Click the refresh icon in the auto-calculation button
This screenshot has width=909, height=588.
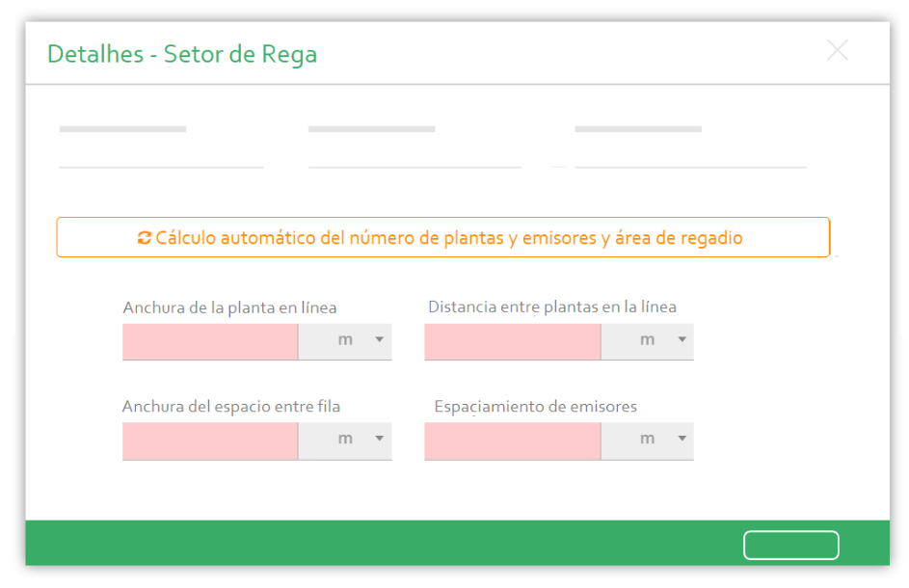click(145, 238)
